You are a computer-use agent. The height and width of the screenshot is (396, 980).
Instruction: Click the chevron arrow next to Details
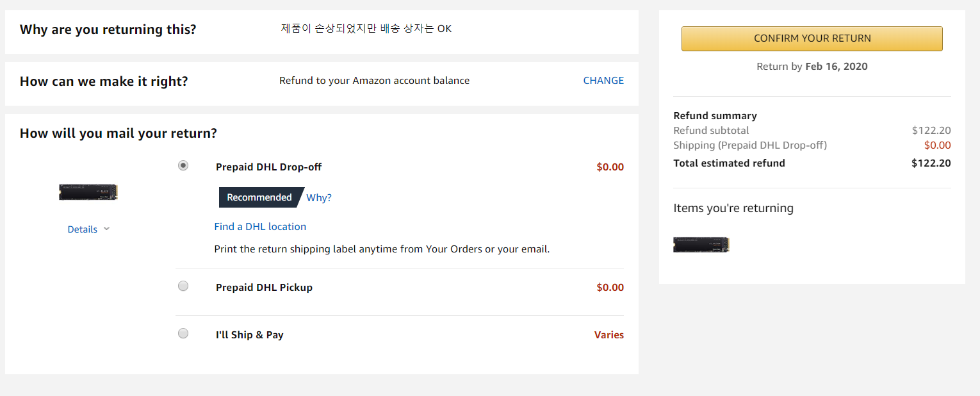click(106, 229)
